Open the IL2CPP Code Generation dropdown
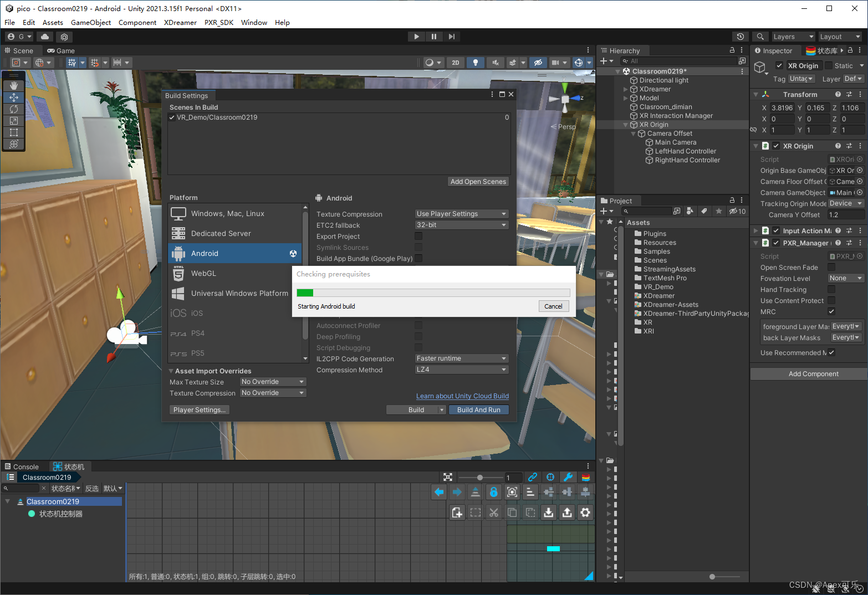Screen dimensions: 868x595 (x=462, y=358)
